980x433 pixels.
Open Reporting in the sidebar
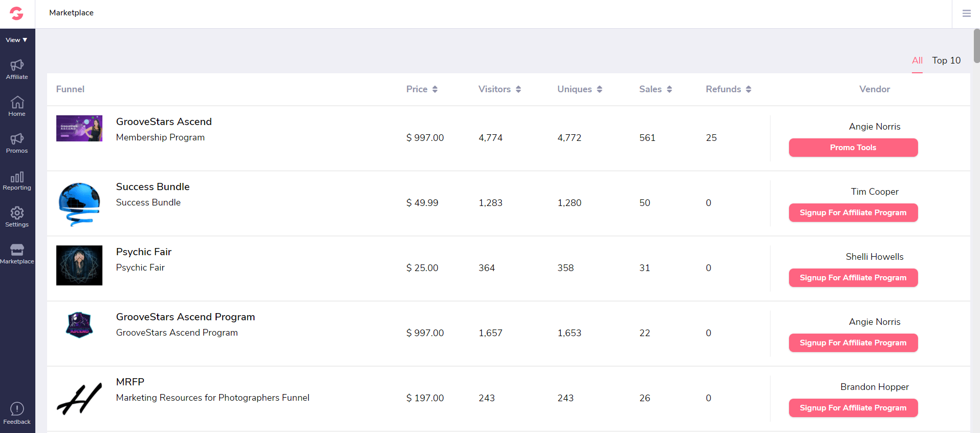(x=17, y=180)
